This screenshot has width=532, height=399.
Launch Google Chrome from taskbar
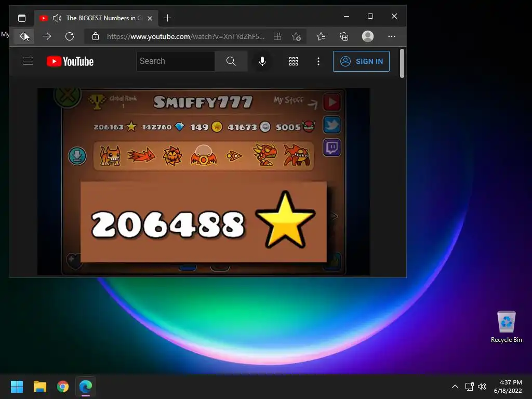tap(63, 387)
